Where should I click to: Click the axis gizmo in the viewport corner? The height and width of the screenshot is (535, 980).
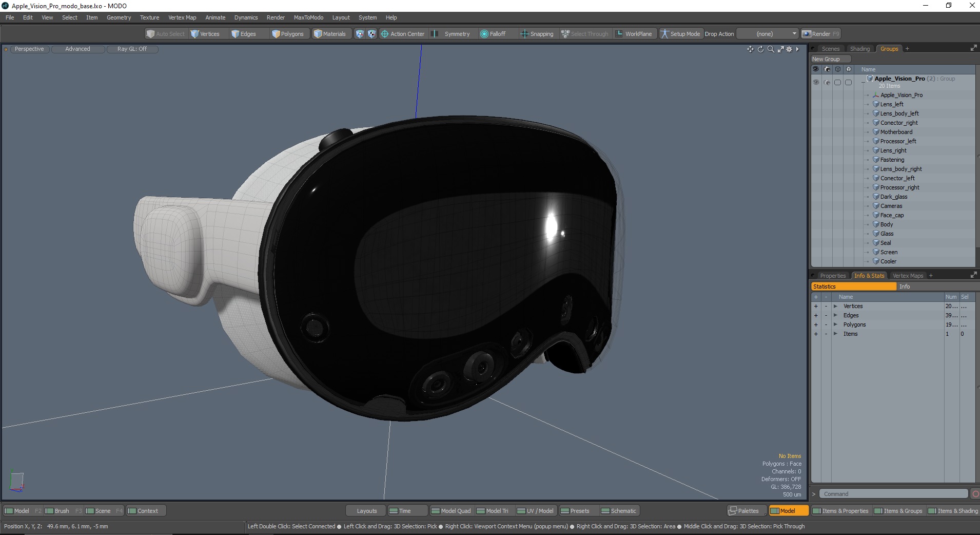(x=16, y=482)
